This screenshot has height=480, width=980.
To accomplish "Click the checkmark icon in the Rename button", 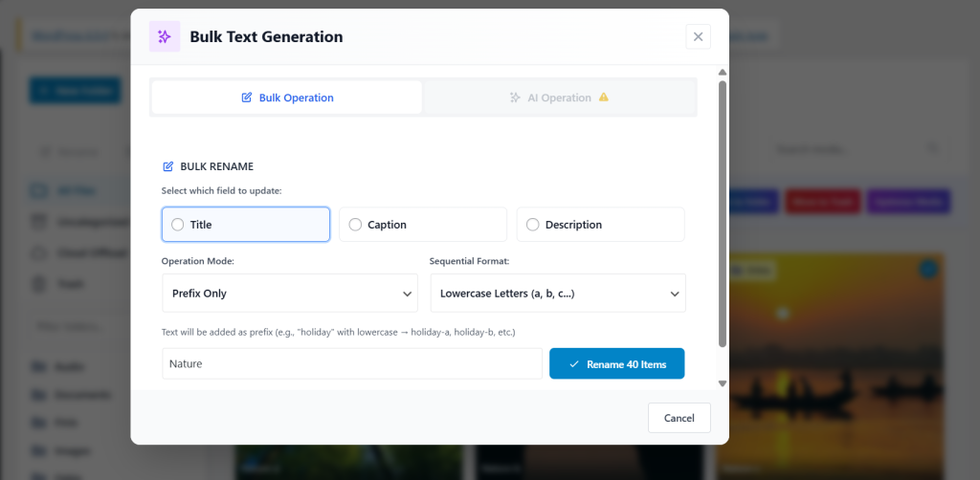I will click(x=573, y=364).
